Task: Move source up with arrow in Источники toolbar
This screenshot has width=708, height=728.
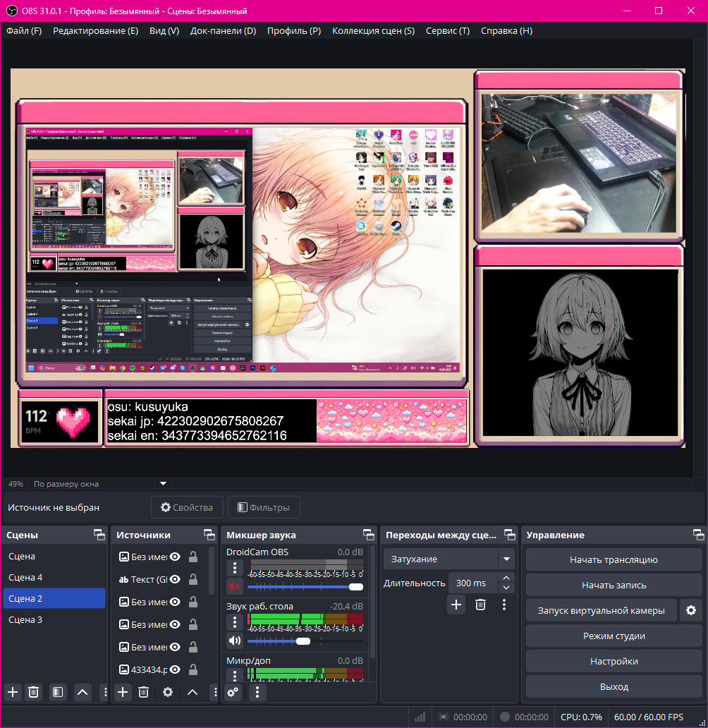Action: point(193,692)
